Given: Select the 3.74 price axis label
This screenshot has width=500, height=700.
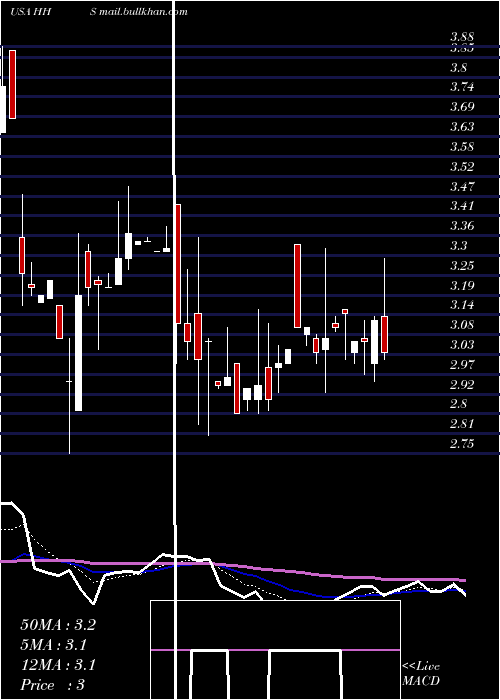Looking at the screenshot, I should 462,87.
